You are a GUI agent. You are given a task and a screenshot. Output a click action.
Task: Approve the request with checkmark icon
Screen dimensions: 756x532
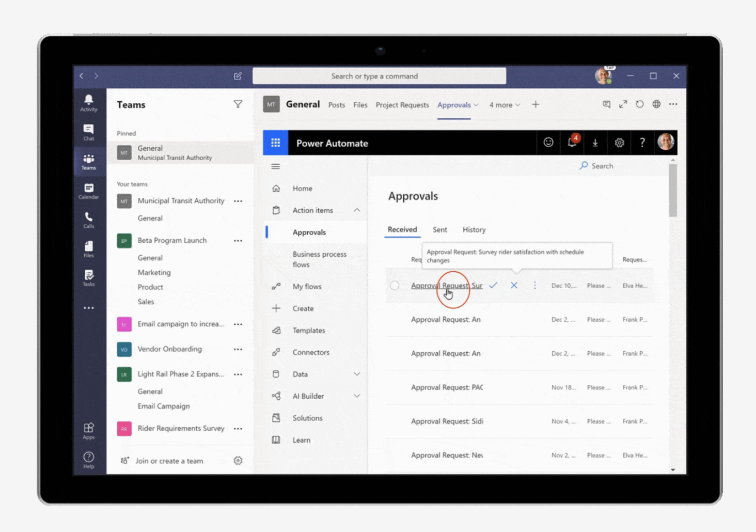coord(493,285)
